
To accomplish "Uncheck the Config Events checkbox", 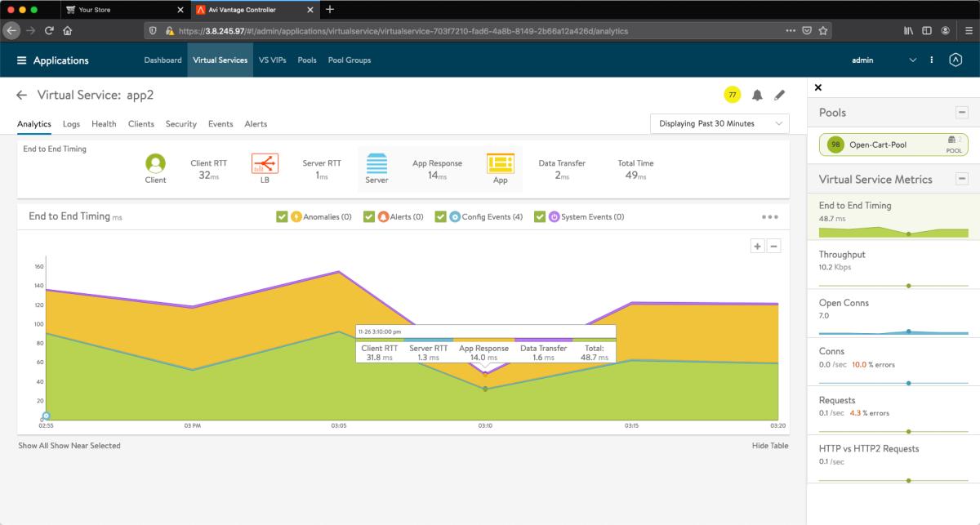I will pos(441,216).
